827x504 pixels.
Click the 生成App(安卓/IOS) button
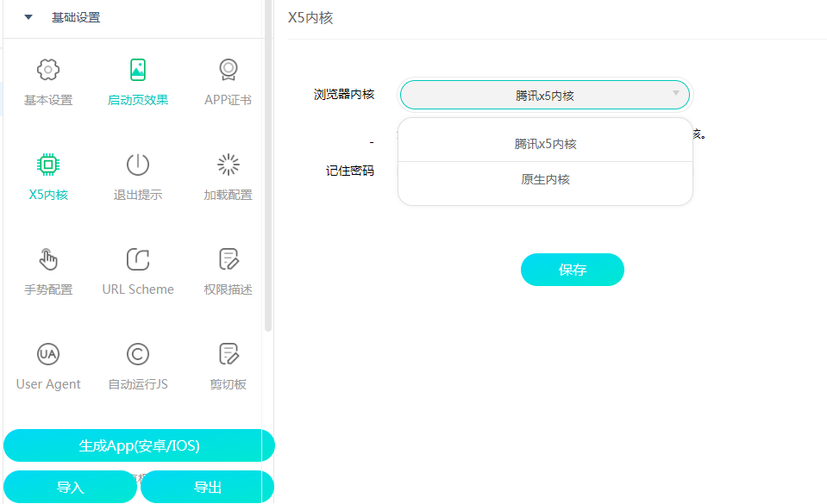139,445
